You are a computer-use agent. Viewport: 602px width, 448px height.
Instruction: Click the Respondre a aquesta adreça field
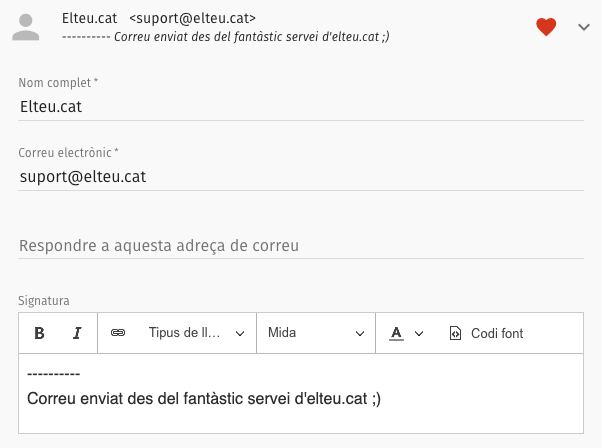click(301, 246)
